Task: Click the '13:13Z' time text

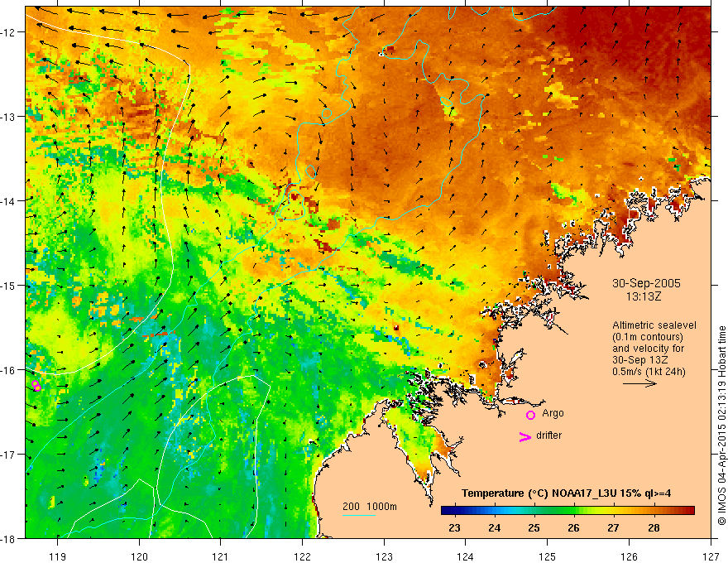Action: [x=643, y=296]
